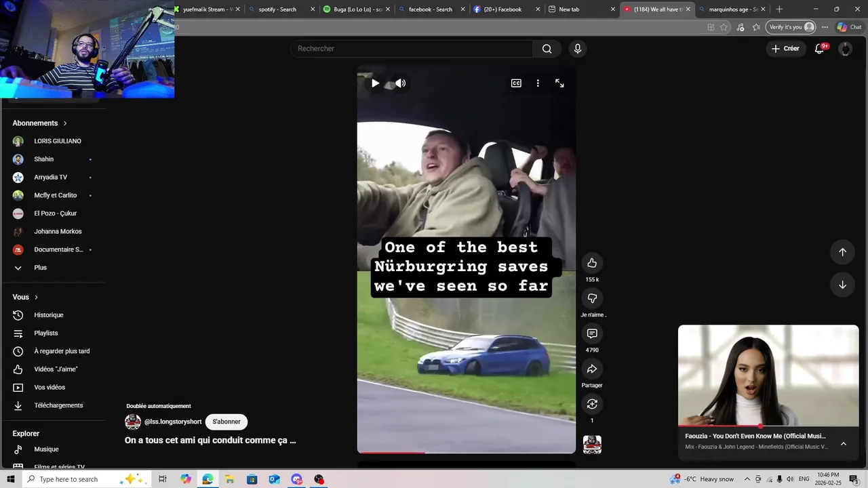Expand the Vous section chevron
Image resolution: width=868 pixels, height=488 pixels.
pos(36,298)
